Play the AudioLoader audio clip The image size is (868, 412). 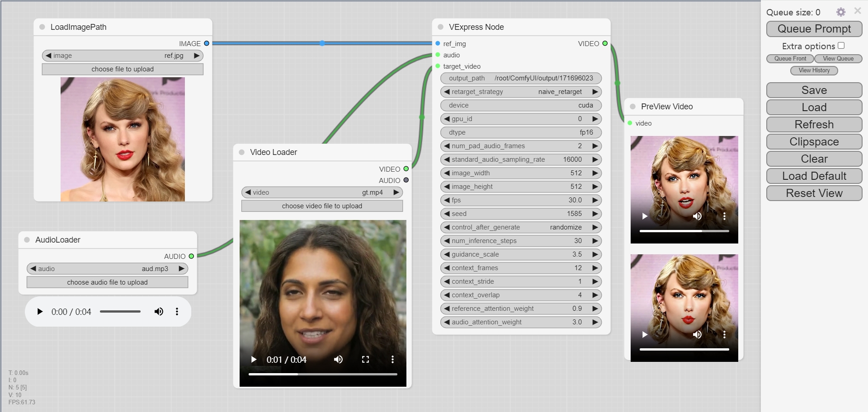(40, 312)
